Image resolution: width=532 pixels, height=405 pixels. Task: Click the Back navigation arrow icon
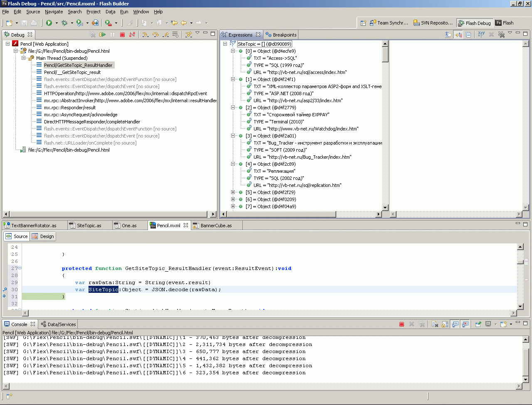point(184,23)
